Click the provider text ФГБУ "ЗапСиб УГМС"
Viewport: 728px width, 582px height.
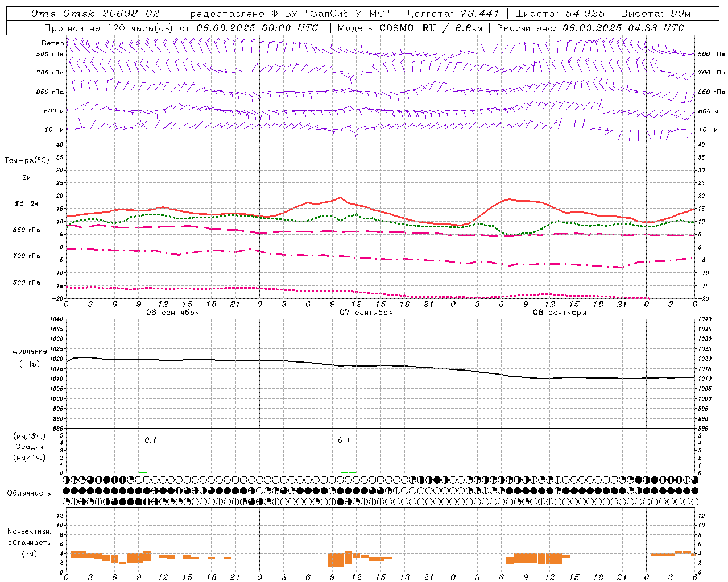pos(331,14)
